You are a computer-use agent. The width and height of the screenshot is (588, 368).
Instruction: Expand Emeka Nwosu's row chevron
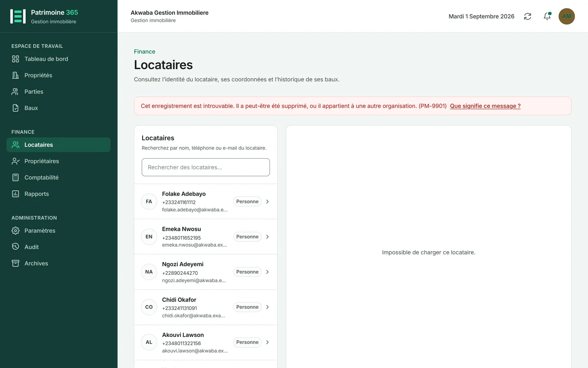(x=267, y=237)
